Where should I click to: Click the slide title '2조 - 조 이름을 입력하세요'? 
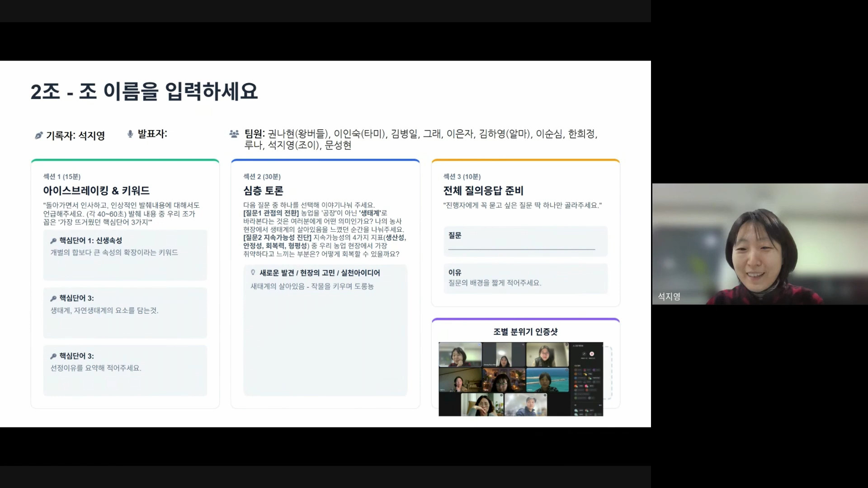pyautogui.click(x=144, y=92)
